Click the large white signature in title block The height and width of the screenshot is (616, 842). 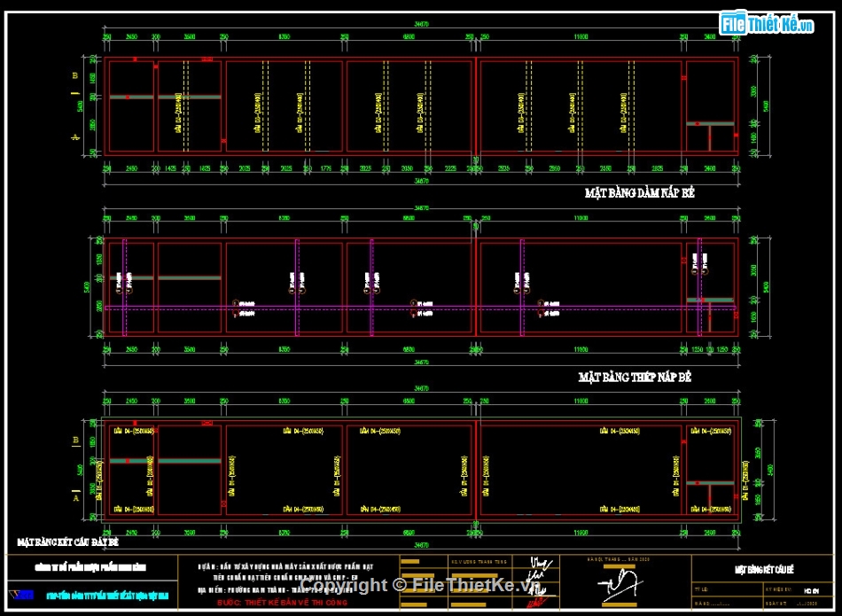click(x=620, y=585)
